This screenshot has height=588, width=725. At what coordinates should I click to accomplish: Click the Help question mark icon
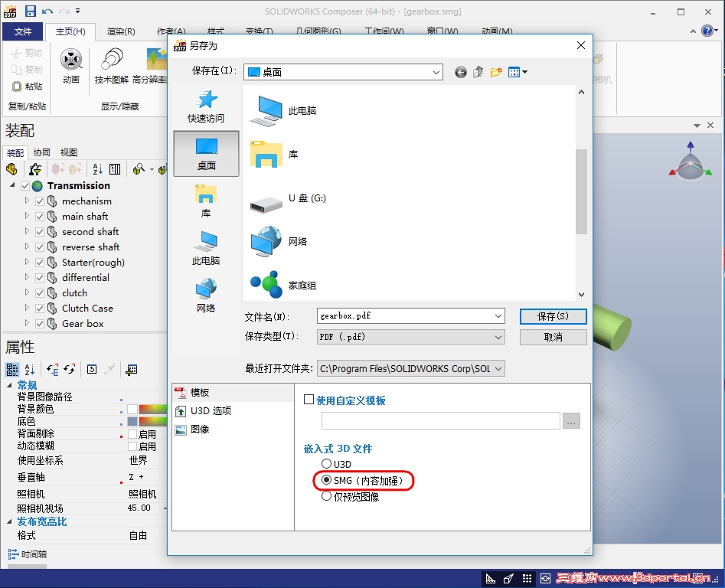707,31
